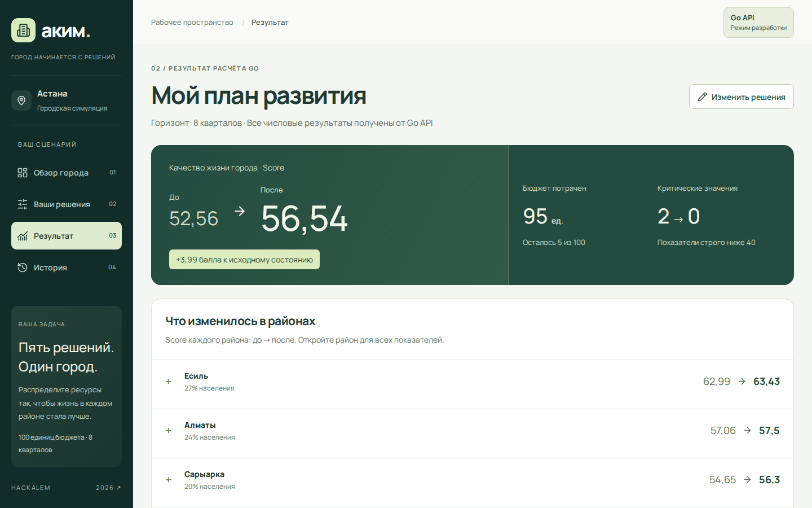Click the Осталось 5 из 100 text
The height and width of the screenshot is (508, 812).
[x=554, y=243]
